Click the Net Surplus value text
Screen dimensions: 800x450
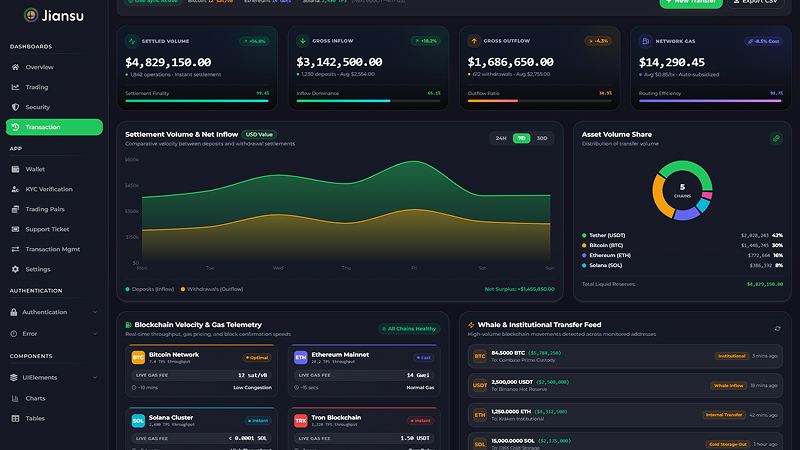(x=519, y=289)
